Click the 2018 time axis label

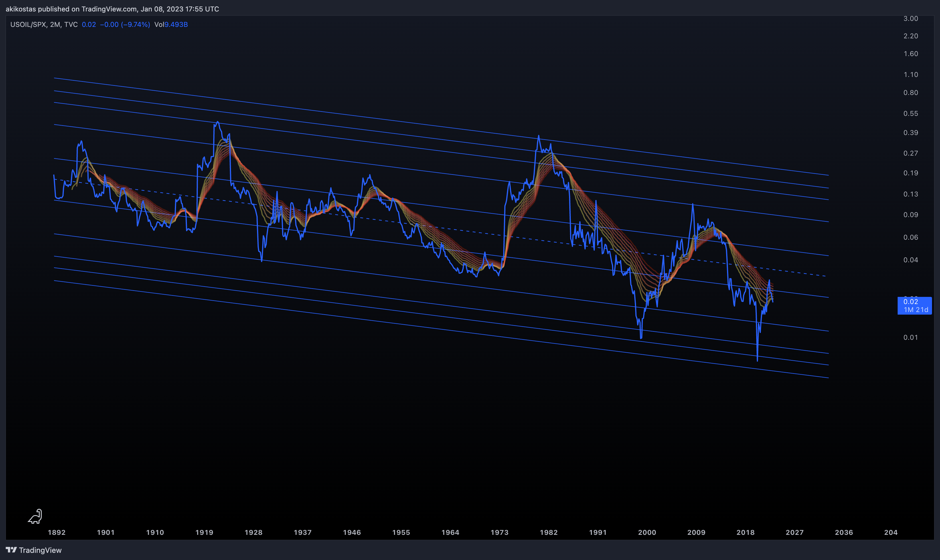pyautogui.click(x=746, y=533)
